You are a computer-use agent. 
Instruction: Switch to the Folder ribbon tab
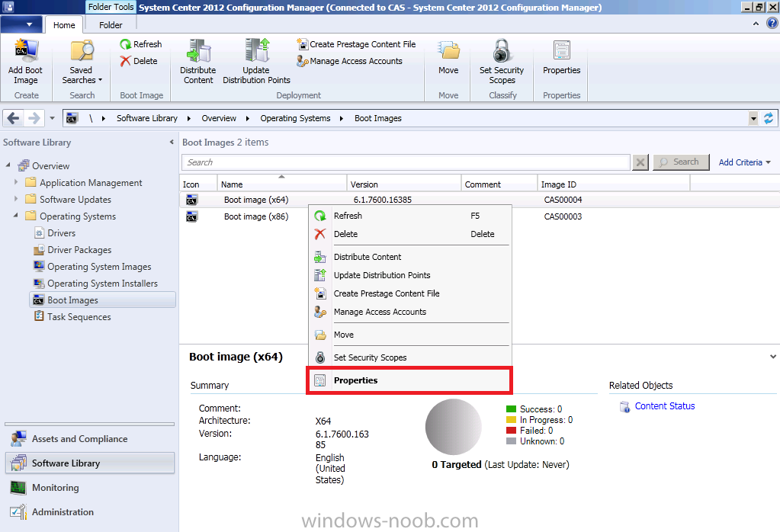pyautogui.click(x=111, y=25)
